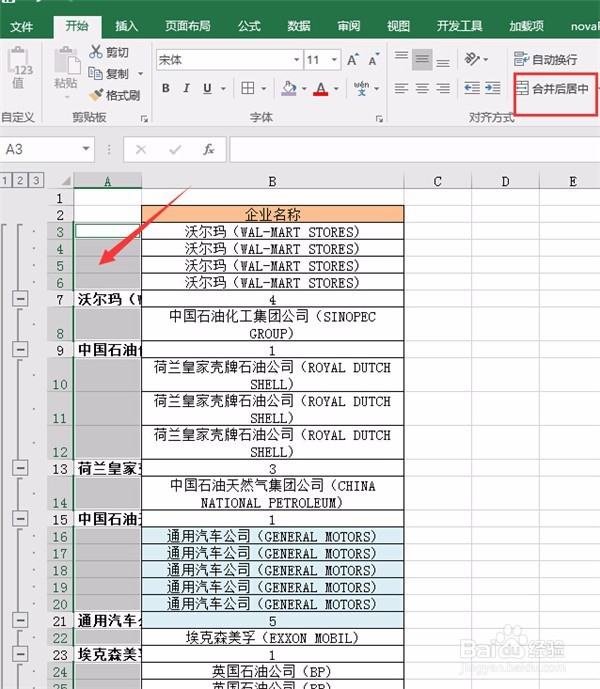
Task: Open fill color dropdown arrow
Action: tap(304, 89)
